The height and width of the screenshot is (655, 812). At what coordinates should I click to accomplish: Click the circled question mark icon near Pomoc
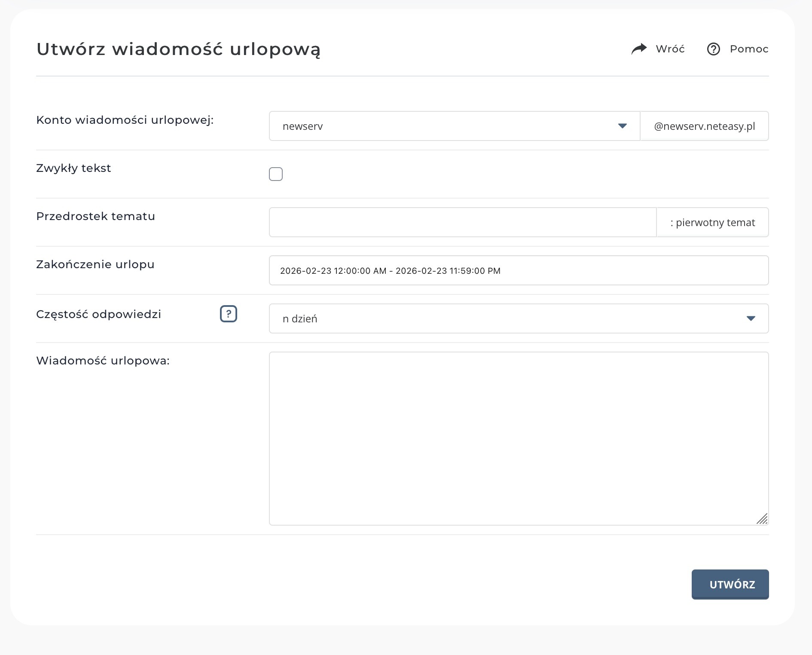(714, 49)
